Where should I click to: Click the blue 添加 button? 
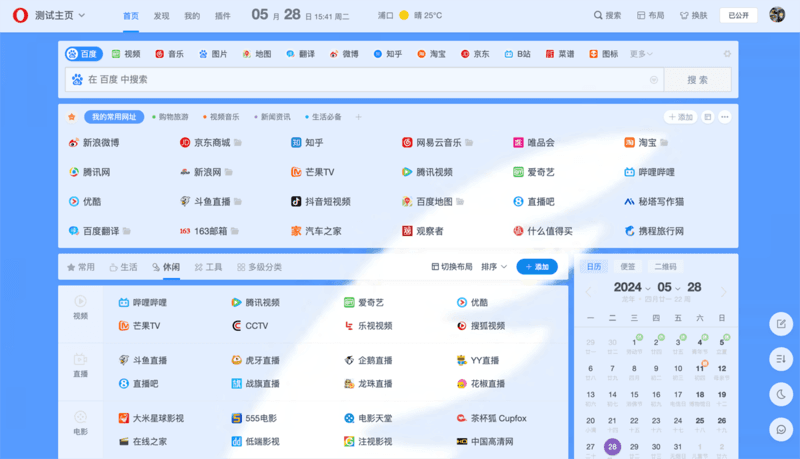(537, 267)
